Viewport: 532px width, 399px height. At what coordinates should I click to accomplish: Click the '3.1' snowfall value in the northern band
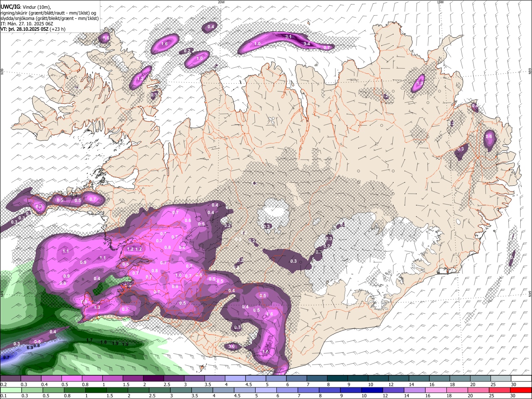point(289,37)
